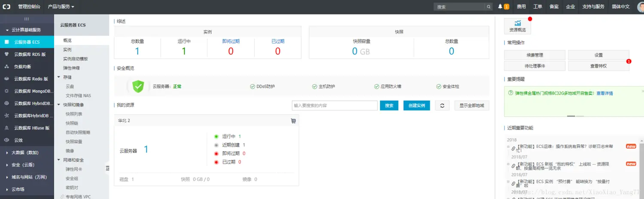Open the 管理控制台 menu item

pyautogui.click(x=29, y=7)
